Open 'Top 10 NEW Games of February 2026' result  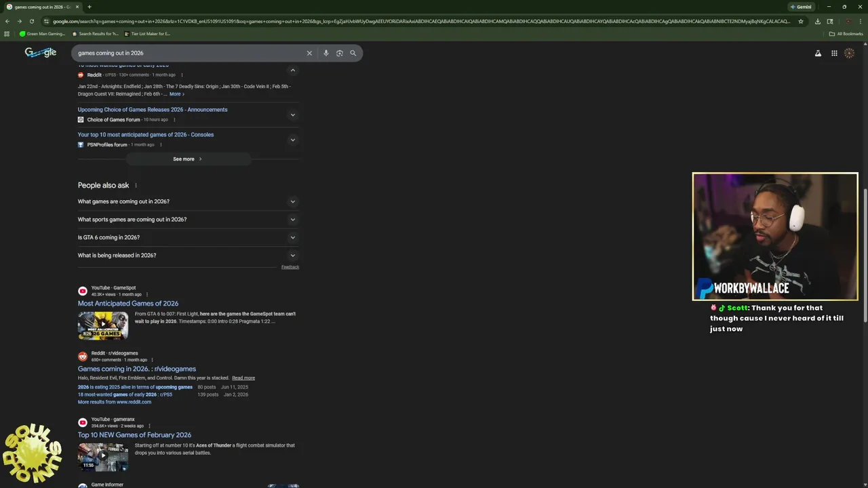(134, 435)
